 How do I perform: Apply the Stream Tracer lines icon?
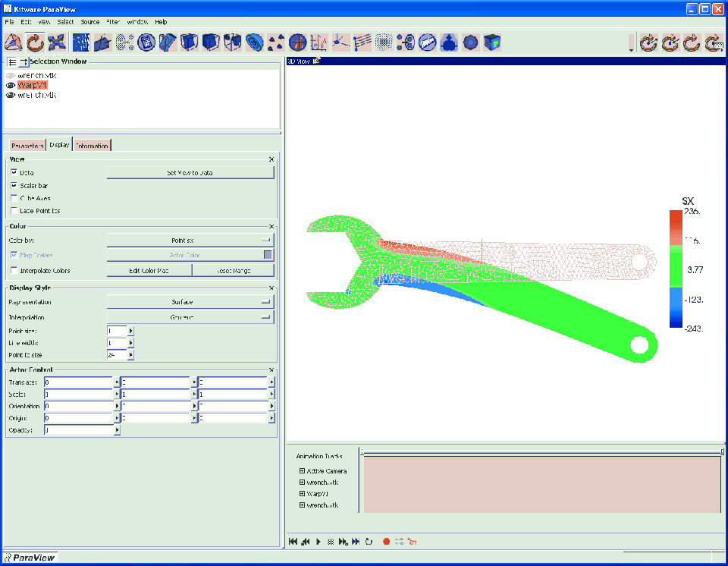tap(362, 42)
